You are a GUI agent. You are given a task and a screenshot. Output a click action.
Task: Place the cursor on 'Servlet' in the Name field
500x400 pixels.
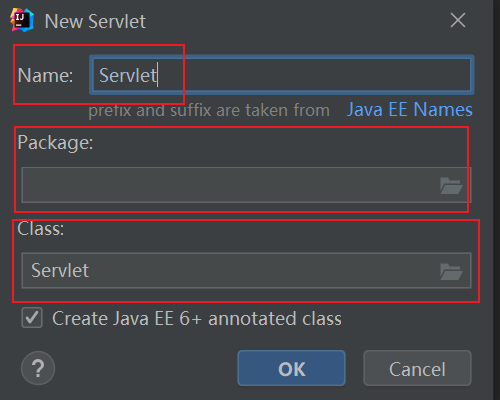pos(128,75)
